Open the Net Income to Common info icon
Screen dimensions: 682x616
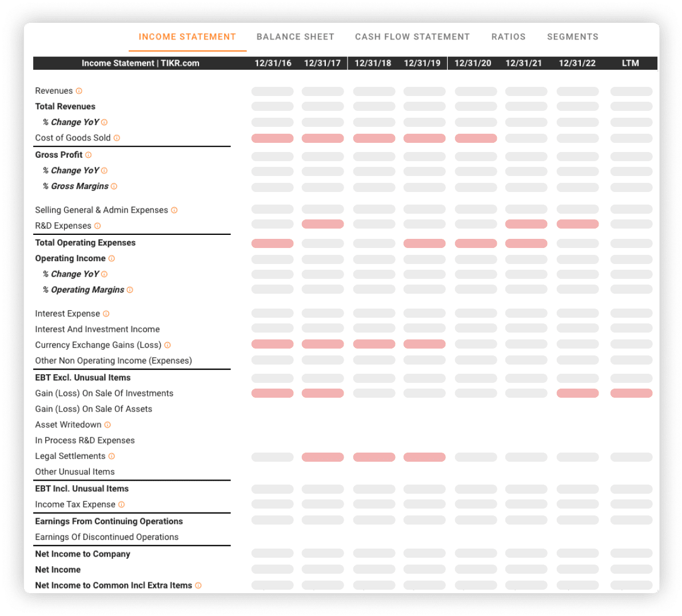(198, 585)
